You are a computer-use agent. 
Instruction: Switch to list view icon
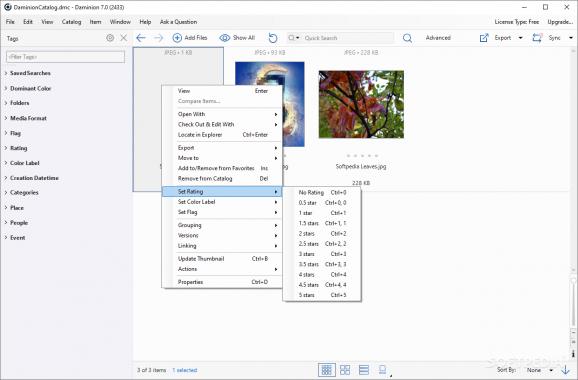364,370
